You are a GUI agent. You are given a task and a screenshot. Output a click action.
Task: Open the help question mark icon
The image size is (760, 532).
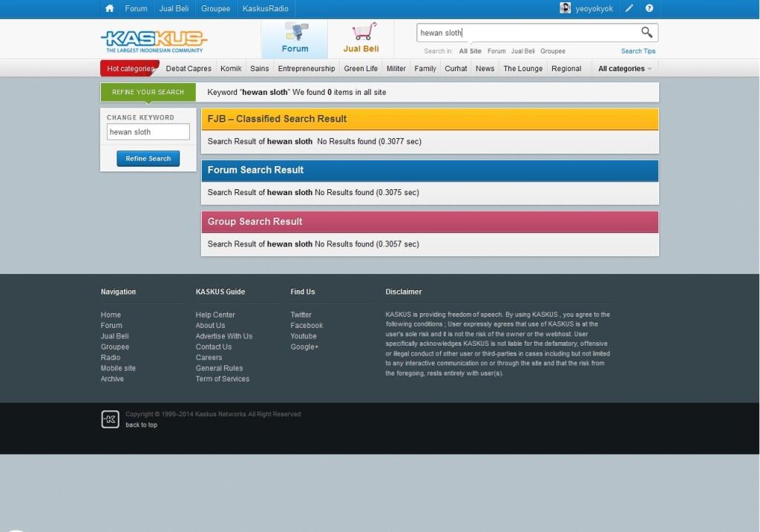point(649,8)
